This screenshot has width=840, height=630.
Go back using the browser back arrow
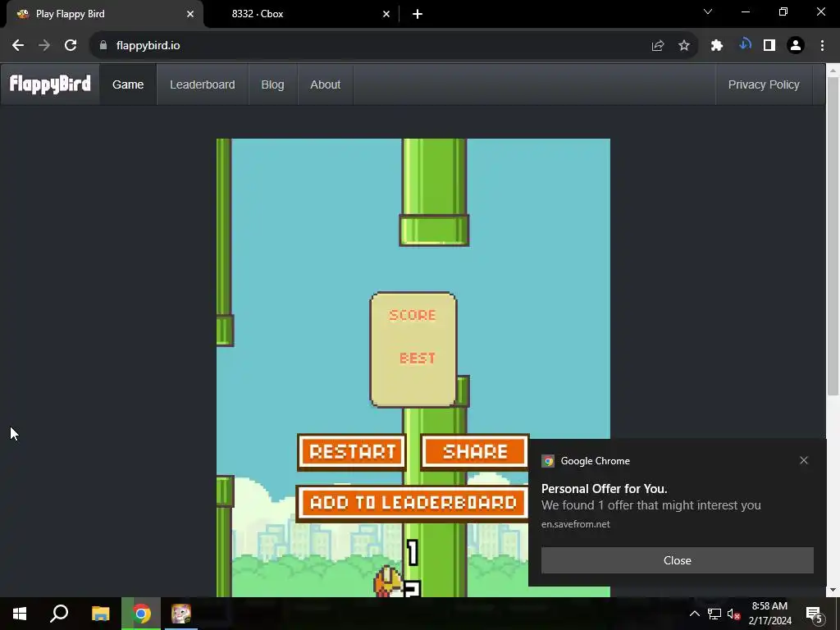pos(18,46)
